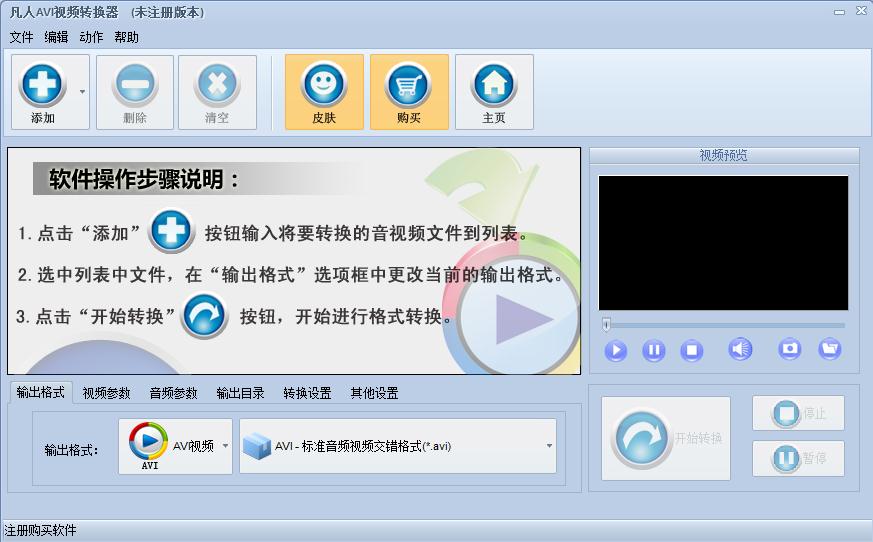Click the black video preview screen
The image size is (873, 542).
[723, 243]
